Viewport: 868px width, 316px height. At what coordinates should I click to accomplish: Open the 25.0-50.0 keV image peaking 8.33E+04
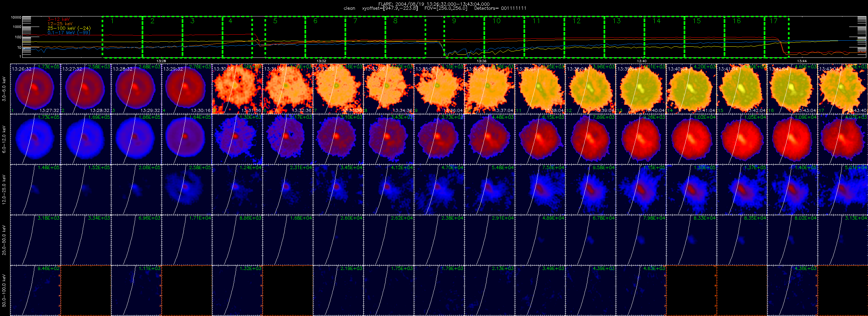691,240
